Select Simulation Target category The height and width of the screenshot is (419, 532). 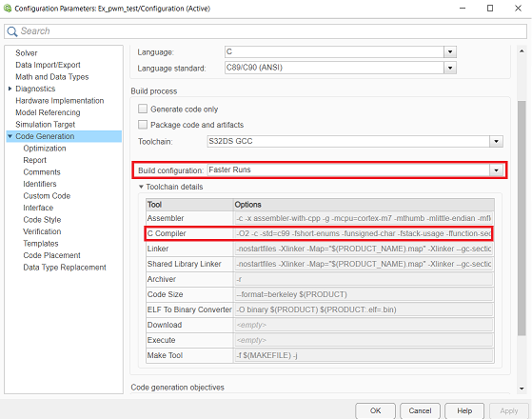click(45, 125)
